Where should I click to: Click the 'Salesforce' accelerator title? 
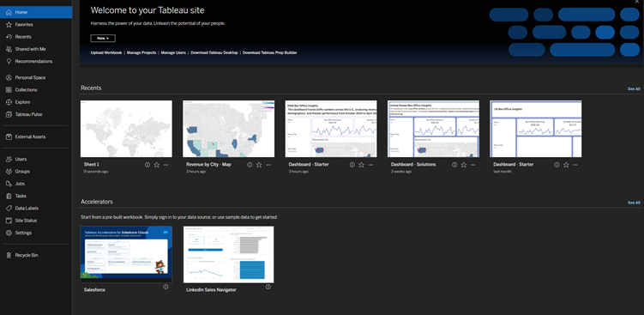pyautogui.click(x=94, y=290)
